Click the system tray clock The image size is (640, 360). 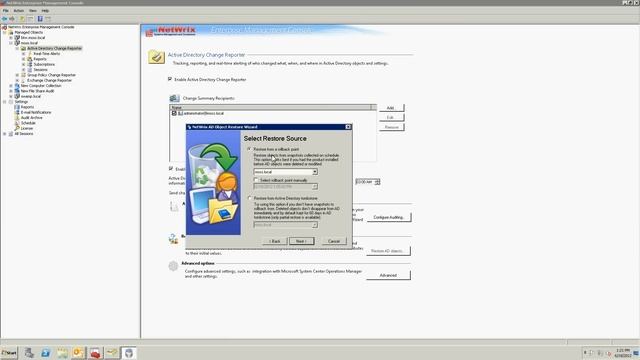click(623, 353)
